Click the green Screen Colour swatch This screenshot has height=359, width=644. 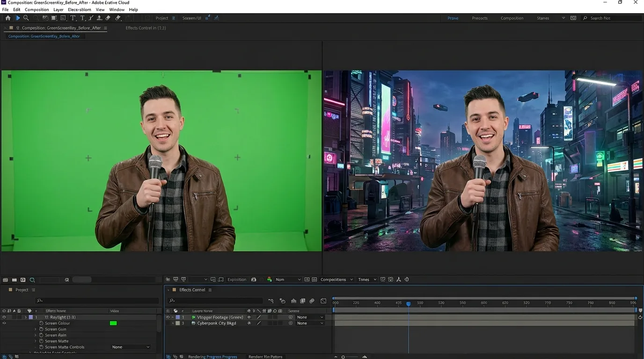(x=113, y=323)
